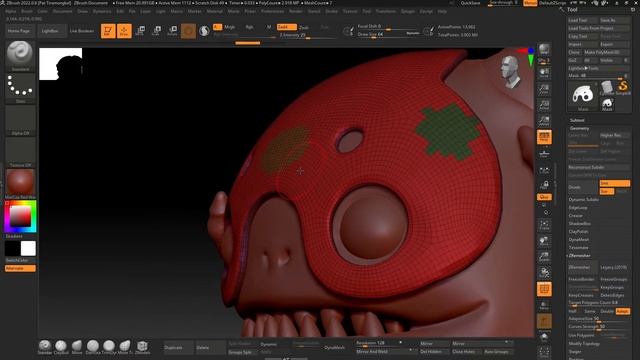Expand the ClayPolish section
Viewport: 640px width, 360px height.
578,231
